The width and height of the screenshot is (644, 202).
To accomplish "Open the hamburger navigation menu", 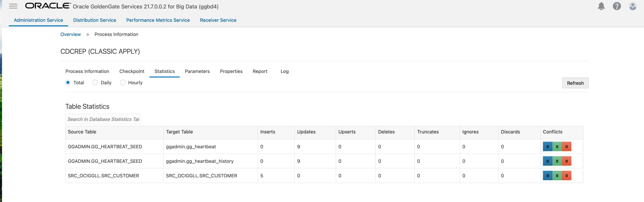I will pyautogui.click(x=13, y=6).
